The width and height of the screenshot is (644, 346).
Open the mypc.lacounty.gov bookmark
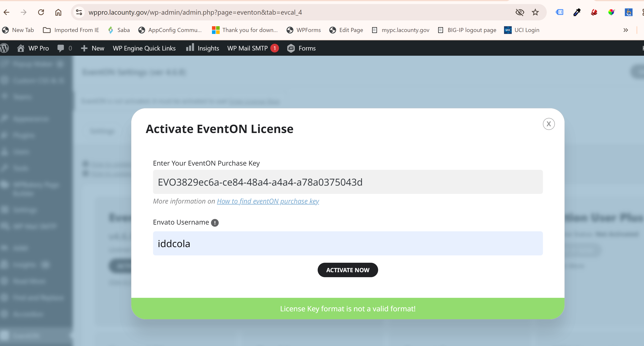[400, 30]
